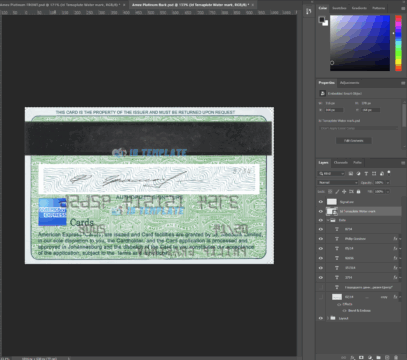Switch to the Gradients tab
The image size is (407, 360).
point(359,8)
